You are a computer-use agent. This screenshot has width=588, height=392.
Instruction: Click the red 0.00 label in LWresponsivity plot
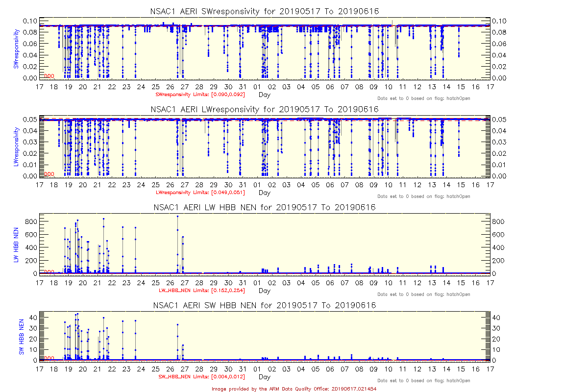point(49,174)
